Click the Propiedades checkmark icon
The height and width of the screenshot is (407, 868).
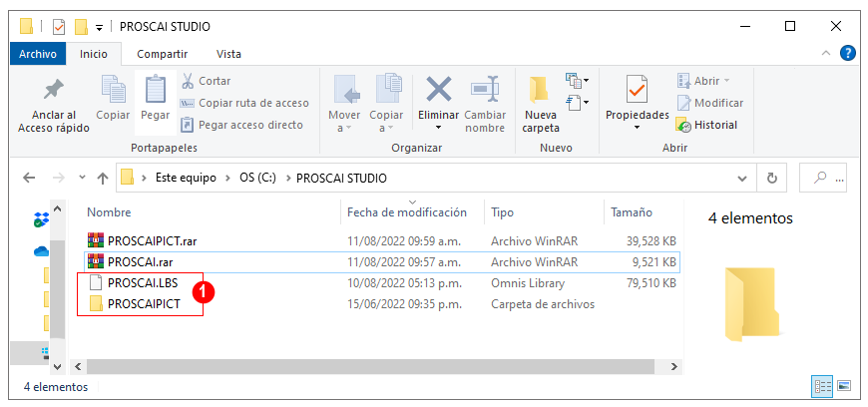point(638,89)
